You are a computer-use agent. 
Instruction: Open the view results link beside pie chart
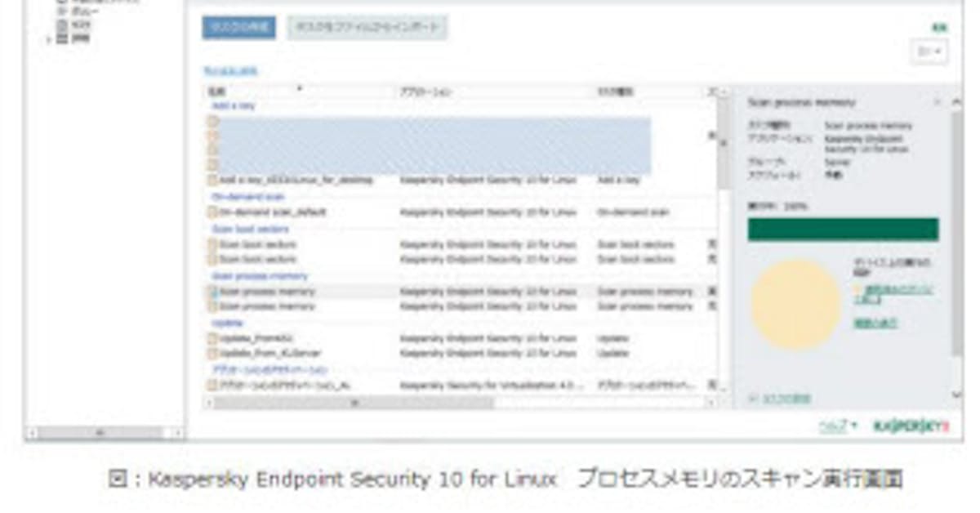(x=876, y=323)
